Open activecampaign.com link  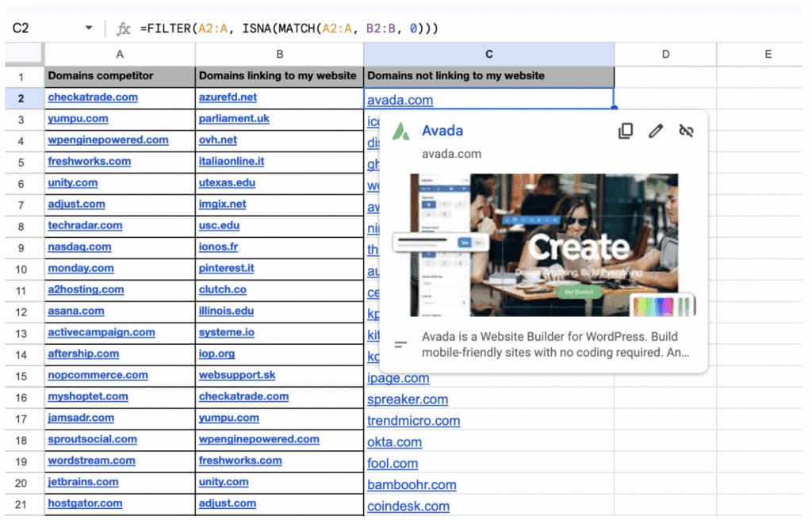pos(101,332)
